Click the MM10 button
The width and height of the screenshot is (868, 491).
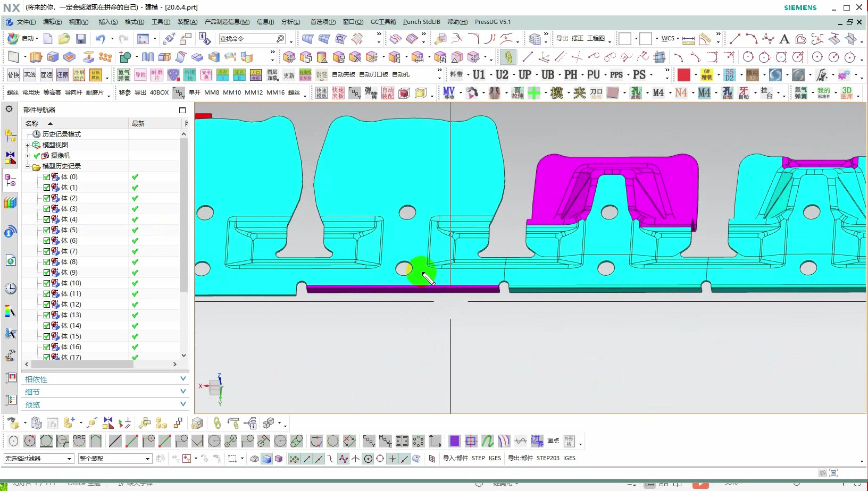point(232,92)
